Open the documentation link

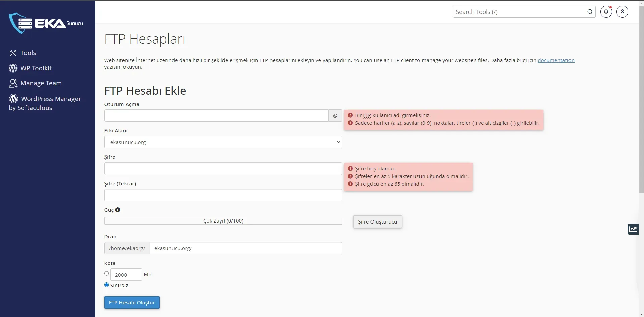[x=555, y=60]
